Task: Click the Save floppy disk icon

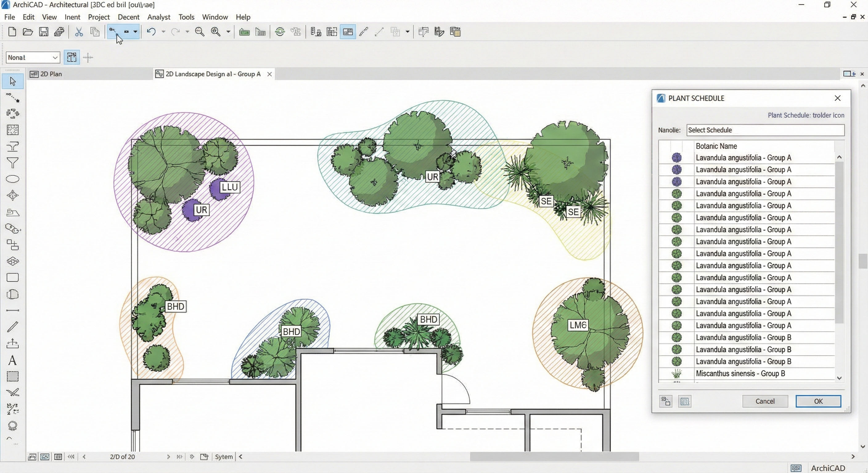Action: coord(43,32)
